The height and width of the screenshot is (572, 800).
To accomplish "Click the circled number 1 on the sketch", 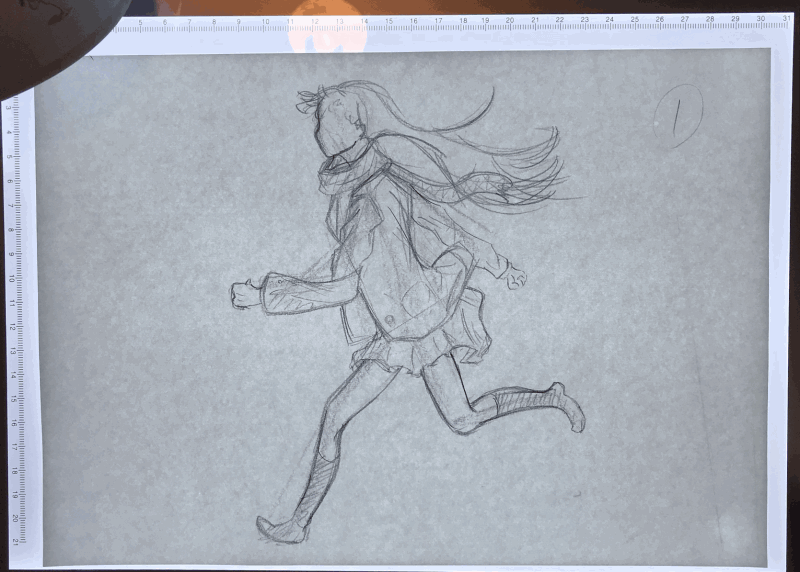I will (x=678, y=116).
